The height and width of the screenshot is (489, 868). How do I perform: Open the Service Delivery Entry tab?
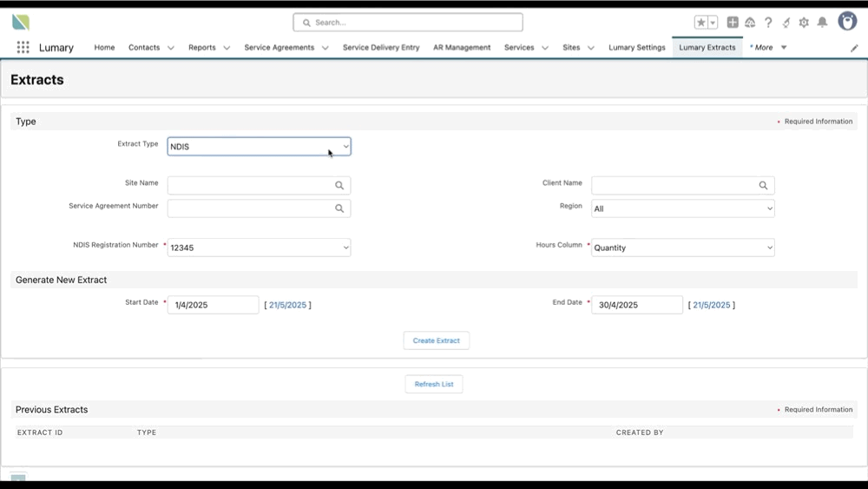point(381,48)
